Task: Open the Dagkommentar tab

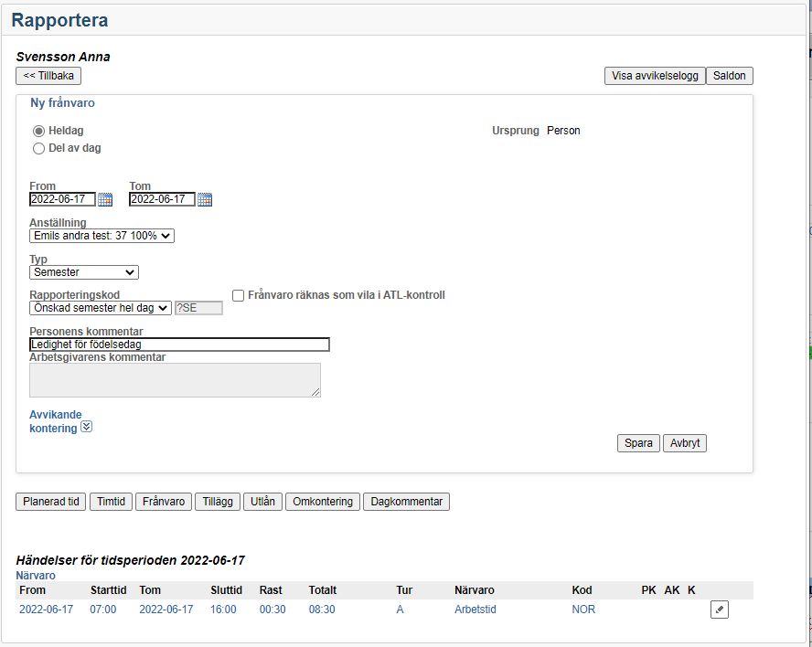Action: point(406,502)
